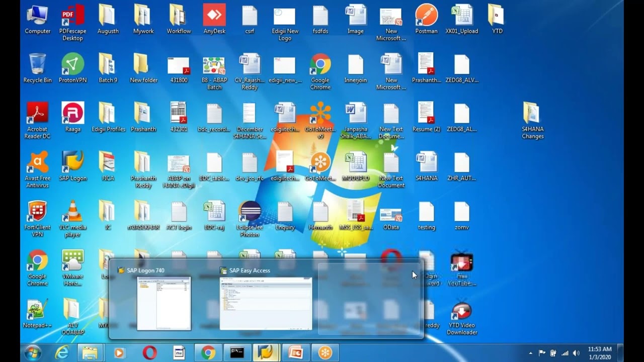Open the Command Prompt taskbar button
This screenshot has height=362, width=644.
[237, 353]
